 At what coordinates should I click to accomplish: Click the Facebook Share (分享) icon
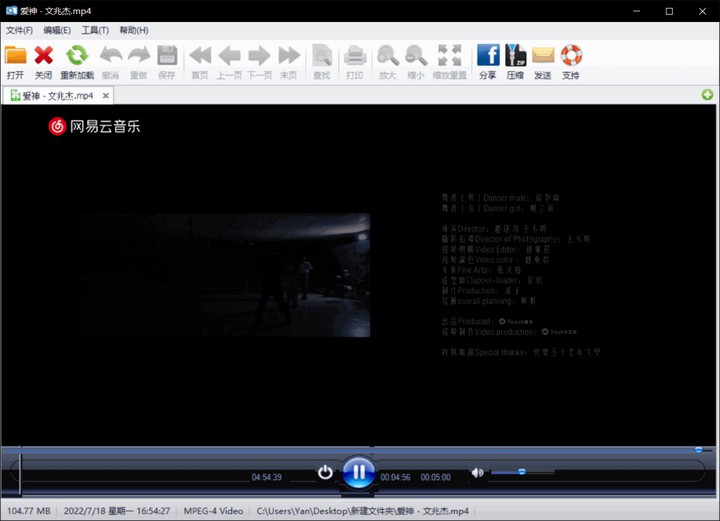(488, 55)
